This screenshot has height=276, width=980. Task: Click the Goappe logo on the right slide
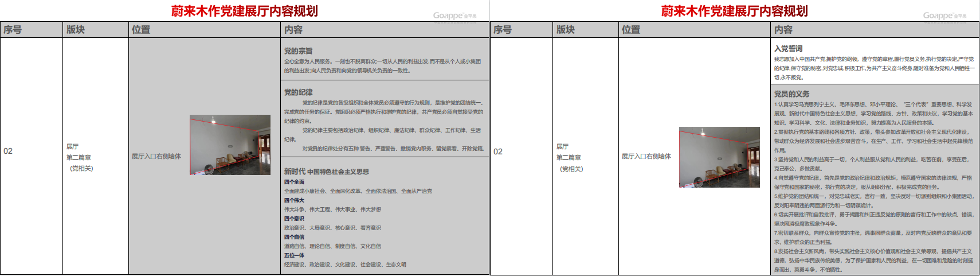pos(944,15)
